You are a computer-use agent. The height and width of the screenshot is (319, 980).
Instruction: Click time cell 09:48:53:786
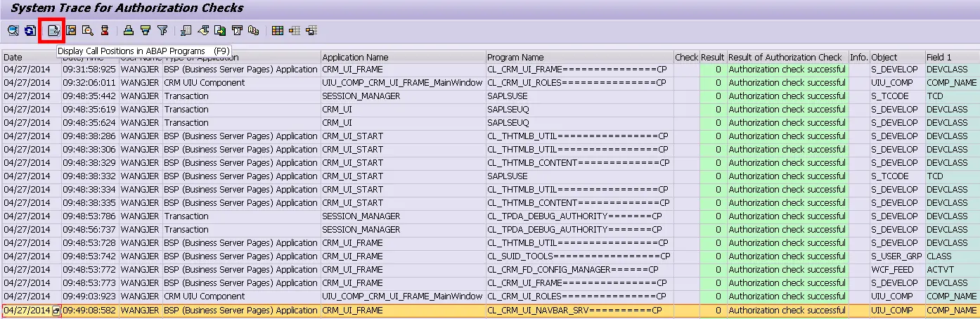90,216
